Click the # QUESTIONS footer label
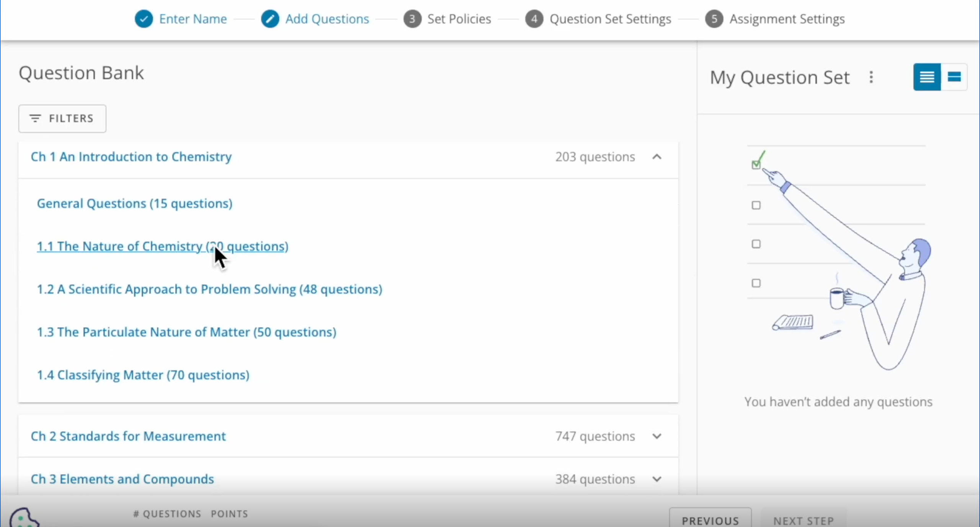This screenshot has height=527, width=980. (167, 514)
